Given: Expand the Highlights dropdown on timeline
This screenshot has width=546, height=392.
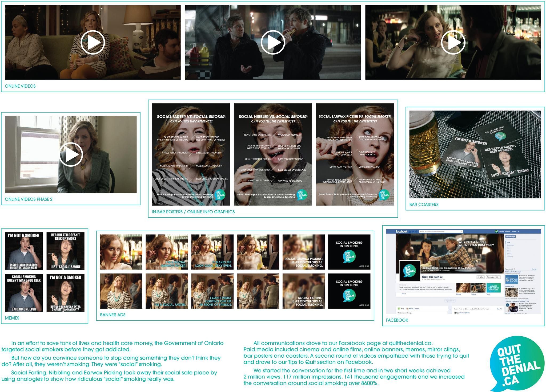Looking at the screenshot, I should pyautogui.click(x=450, y=301).
